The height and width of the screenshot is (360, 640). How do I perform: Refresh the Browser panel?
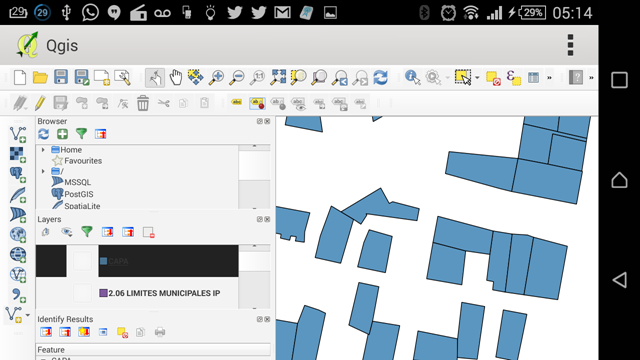(x=44, y=134)
